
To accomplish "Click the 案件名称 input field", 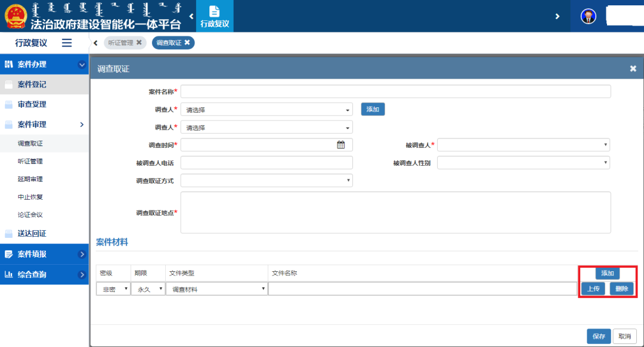I will click(395, 92).
